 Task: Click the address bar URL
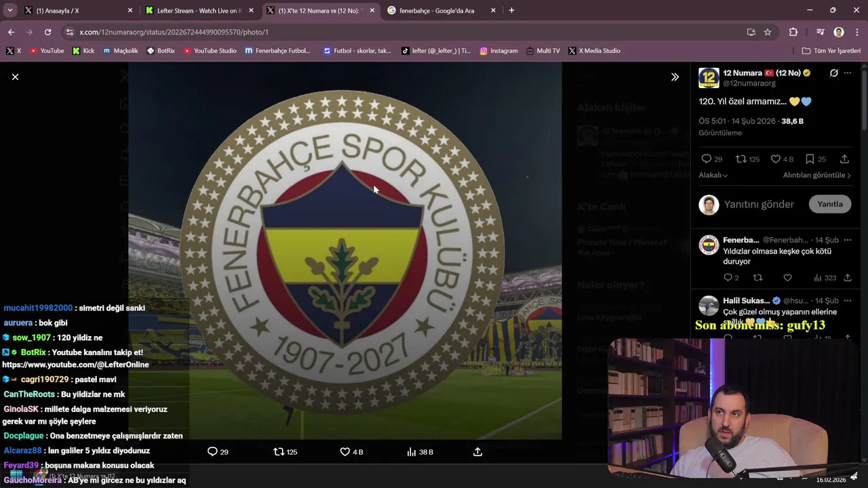(x=174, y=32)
